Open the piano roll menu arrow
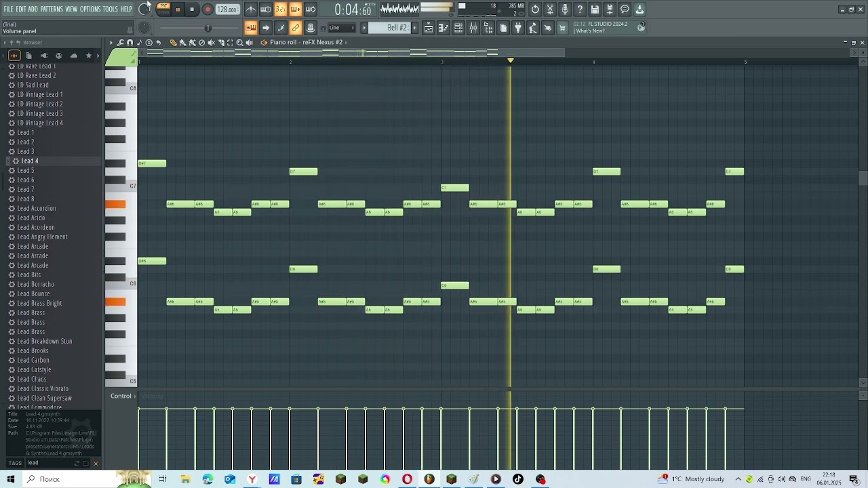The width and height of the screenshot is (868, 488). 111,43
